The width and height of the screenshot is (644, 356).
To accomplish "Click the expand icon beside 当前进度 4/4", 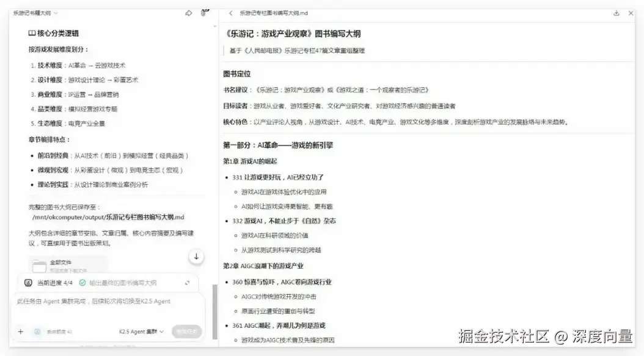I will tap(188, 283).
